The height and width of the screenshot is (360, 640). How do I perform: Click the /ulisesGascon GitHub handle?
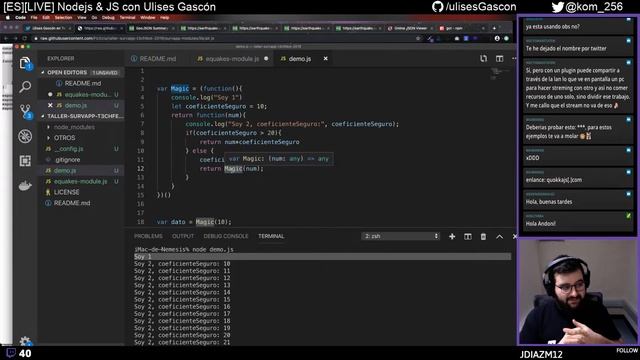tap(481, 7)
